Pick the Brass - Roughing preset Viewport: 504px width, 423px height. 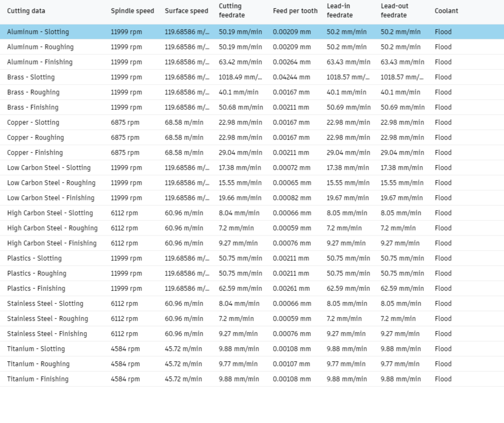(252, 92)
